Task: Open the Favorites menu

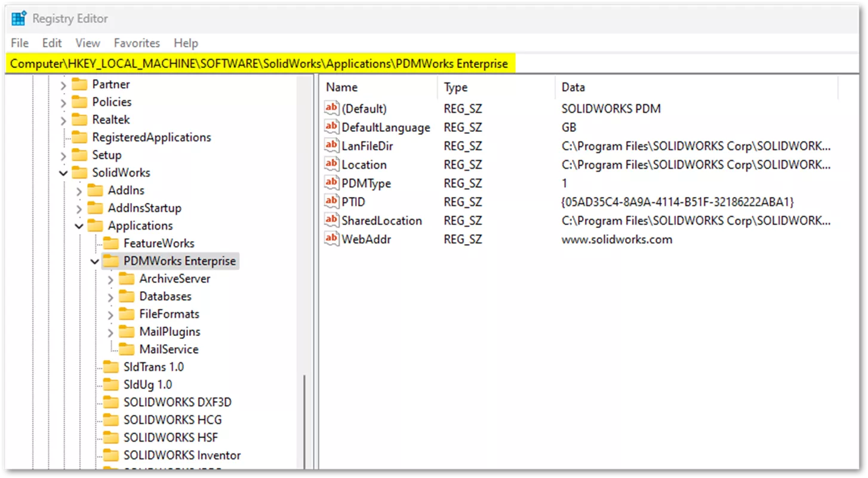Action: [137, 43]
